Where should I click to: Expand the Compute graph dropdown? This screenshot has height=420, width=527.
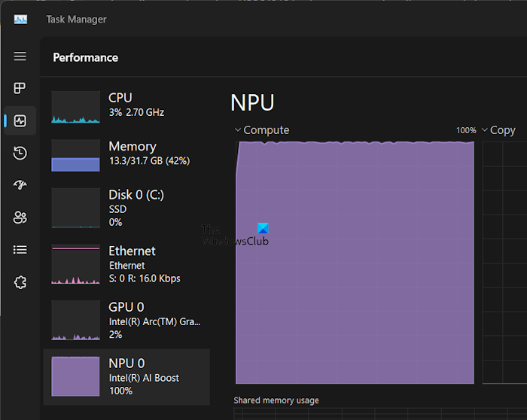(x=261, y=130)
